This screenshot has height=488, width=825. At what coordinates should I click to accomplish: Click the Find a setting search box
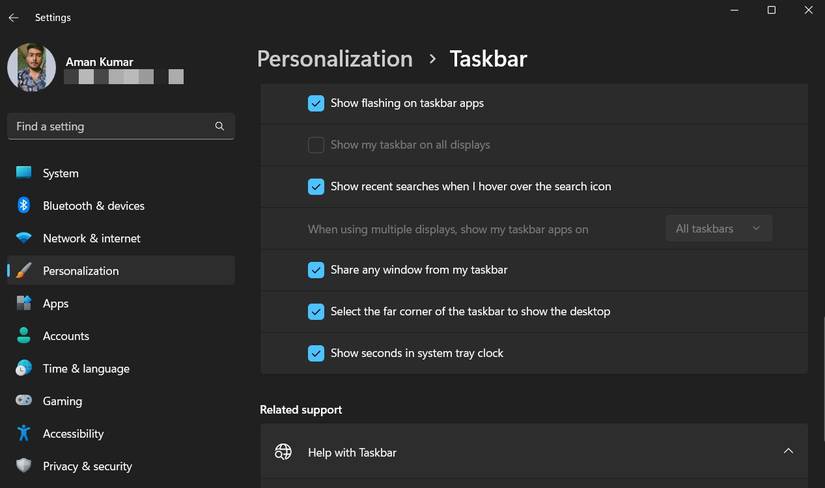tap(112, 126)
